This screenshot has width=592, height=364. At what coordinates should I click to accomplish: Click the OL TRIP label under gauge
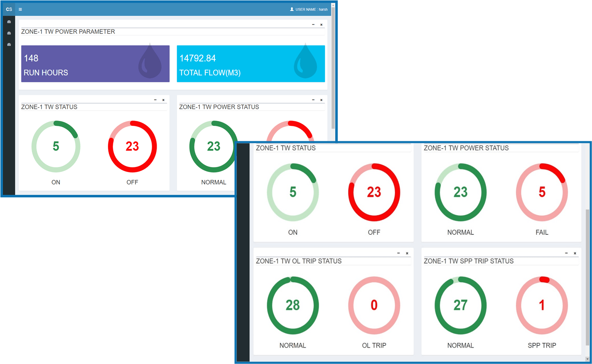(374, 345)
